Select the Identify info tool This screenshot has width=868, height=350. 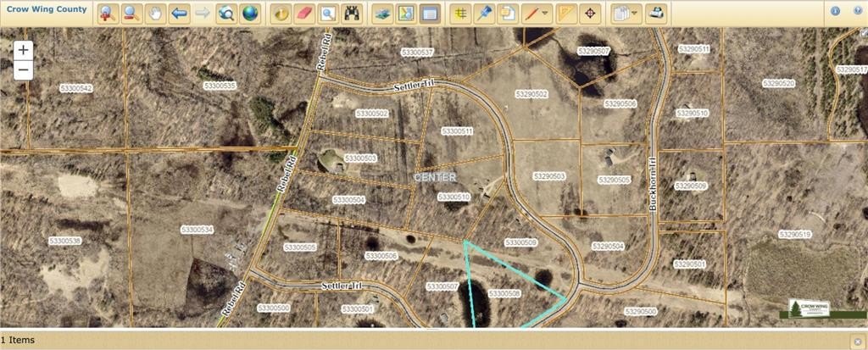point(281,14)
